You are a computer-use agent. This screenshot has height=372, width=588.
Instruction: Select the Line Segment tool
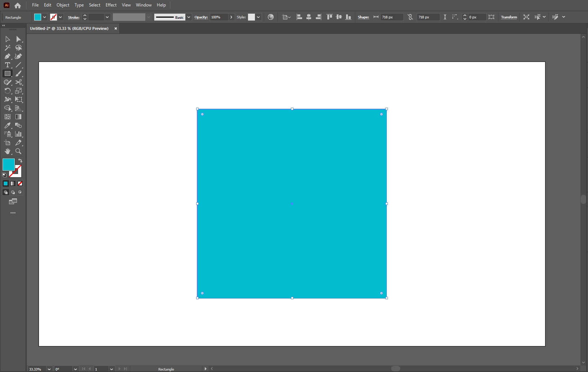coord(18,65)
